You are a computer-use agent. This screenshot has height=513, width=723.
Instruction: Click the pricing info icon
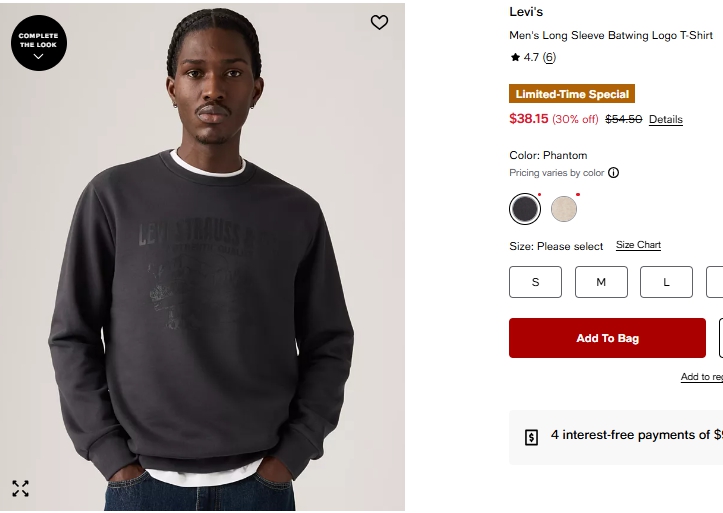pyautogui.click(x=613, y=173)
